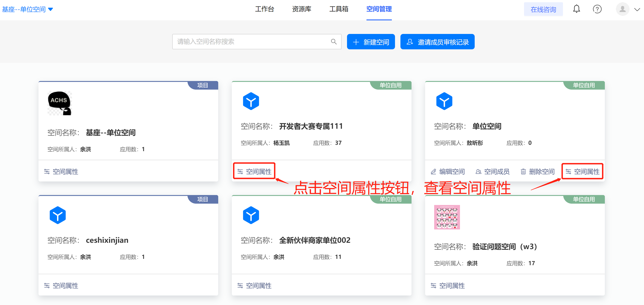Select the 空间管理 tab
Viewport: 644px width, 305px height.
(x=379, y=9)
